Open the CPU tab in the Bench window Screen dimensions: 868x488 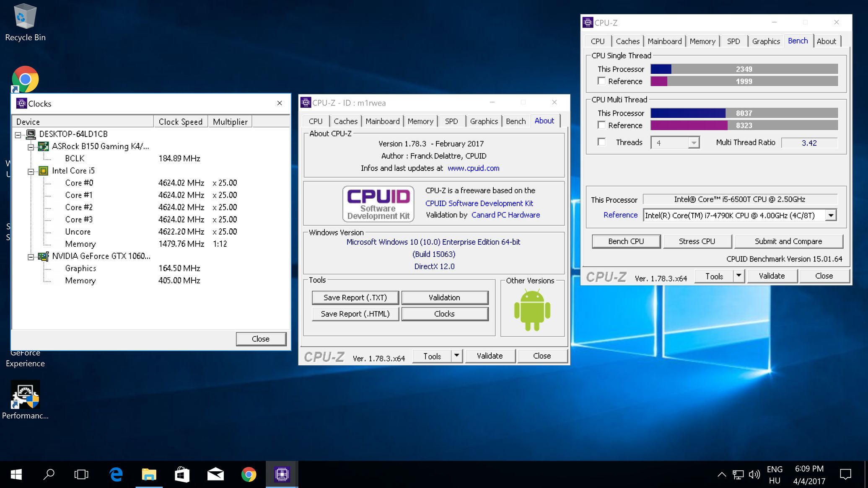[x=598, y=41]
